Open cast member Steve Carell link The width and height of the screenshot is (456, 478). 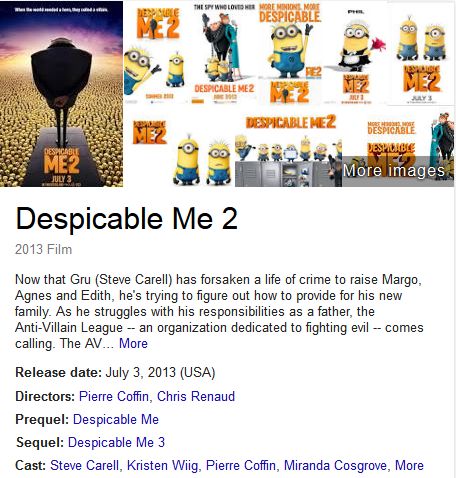point(84,465)
